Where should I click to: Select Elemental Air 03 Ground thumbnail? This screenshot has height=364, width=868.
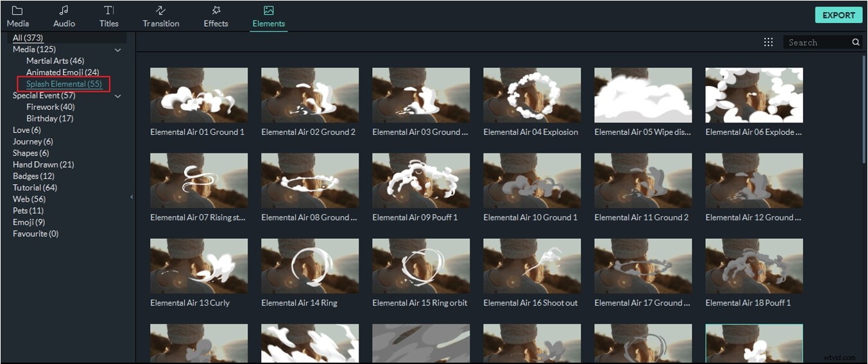pyautogui.click(x=421, y=95)
